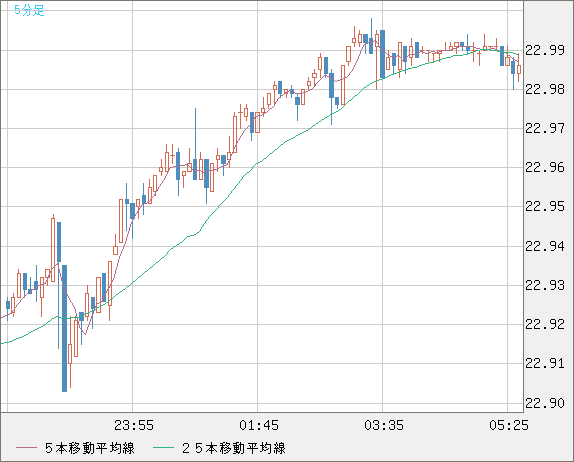
Task: Click the 23:55 time axis label
Action: click(134, 425)
